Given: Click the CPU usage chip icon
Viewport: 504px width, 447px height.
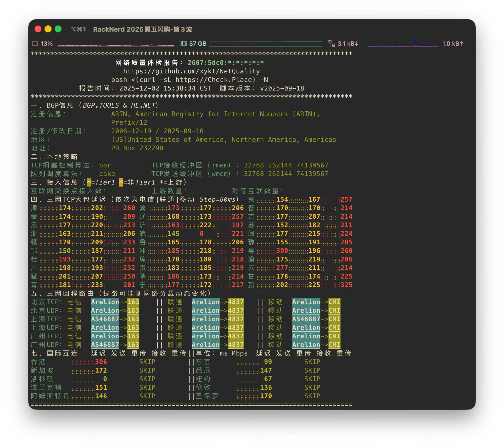Looking at the screenshot, I should [35, 43].
